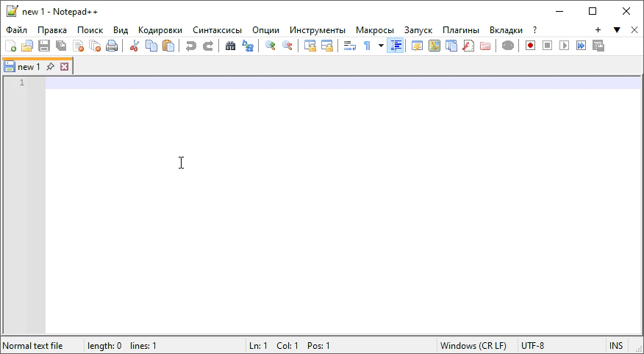Open the Плагины menu
The height and width of the screenshot is (354, 644).
click(461, 29)
